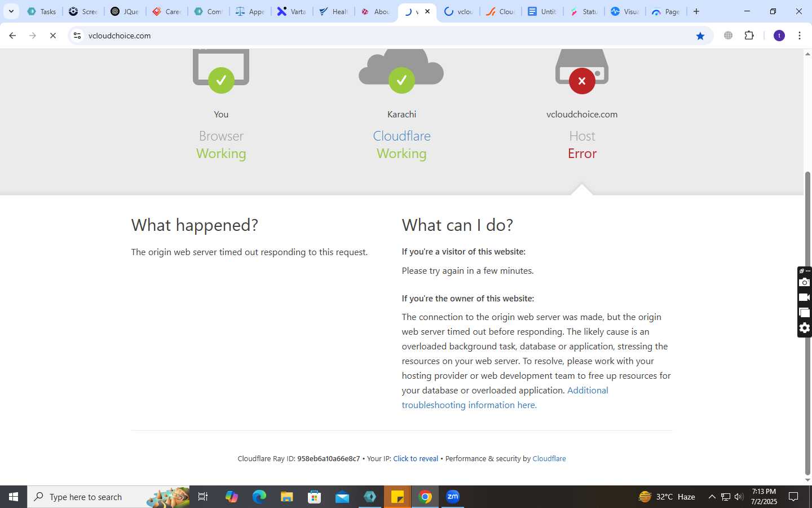Switch to the Statu tab

pos(584,11)
